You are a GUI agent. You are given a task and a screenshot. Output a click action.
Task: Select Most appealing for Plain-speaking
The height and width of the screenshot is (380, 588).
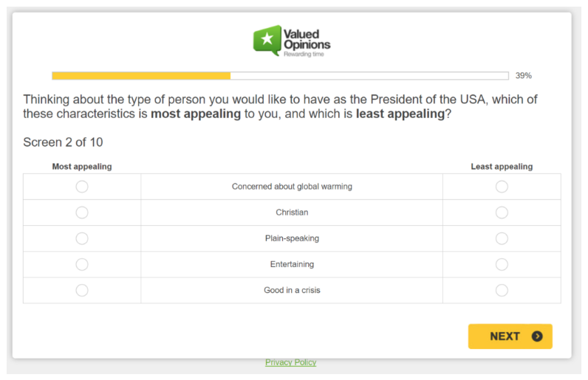click(x=82, y=238)
